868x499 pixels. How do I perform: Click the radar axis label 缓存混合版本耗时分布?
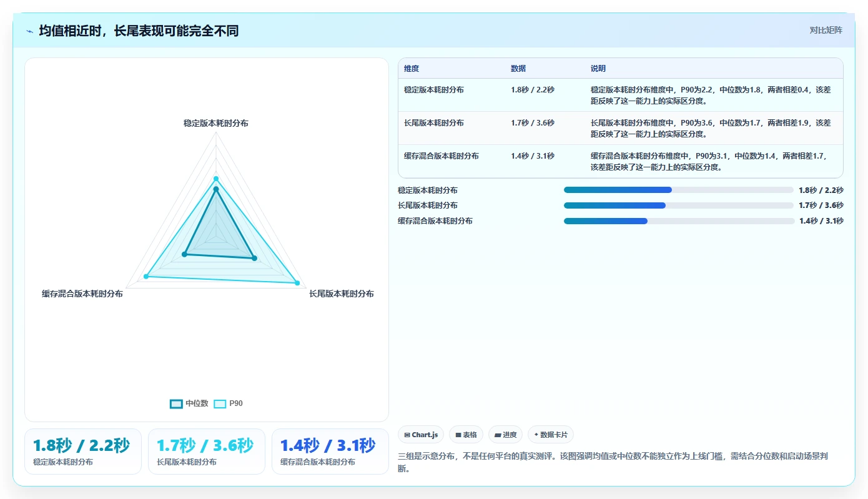pos(82,294)
